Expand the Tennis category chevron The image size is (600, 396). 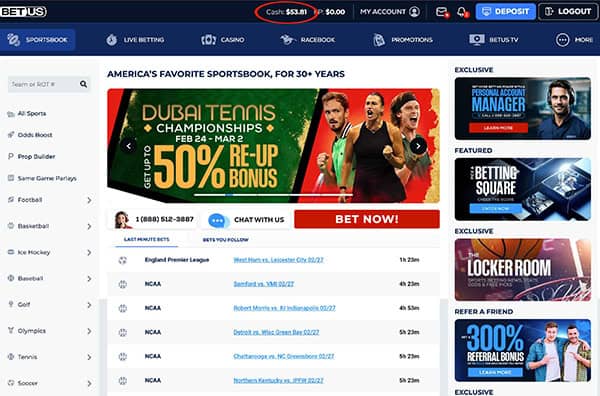(89, 357)
